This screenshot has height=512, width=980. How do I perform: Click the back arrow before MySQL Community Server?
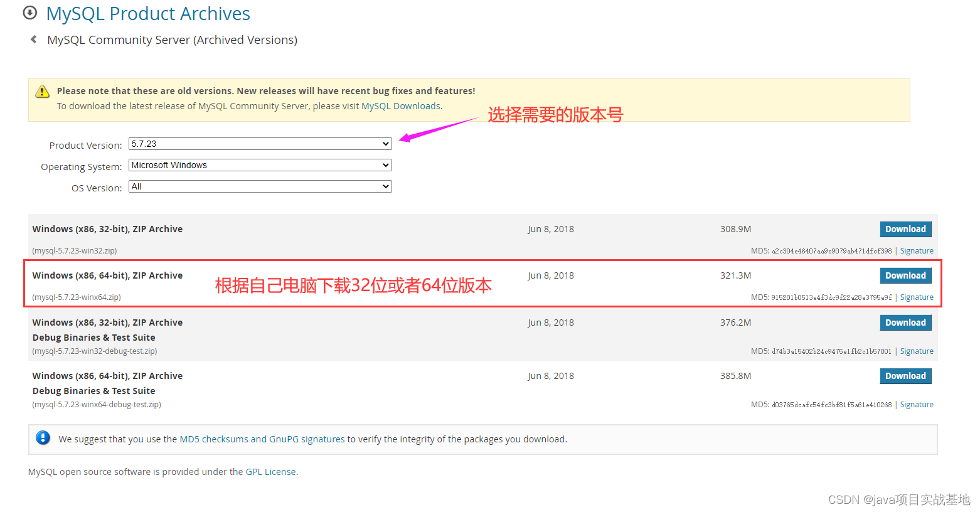33,40
